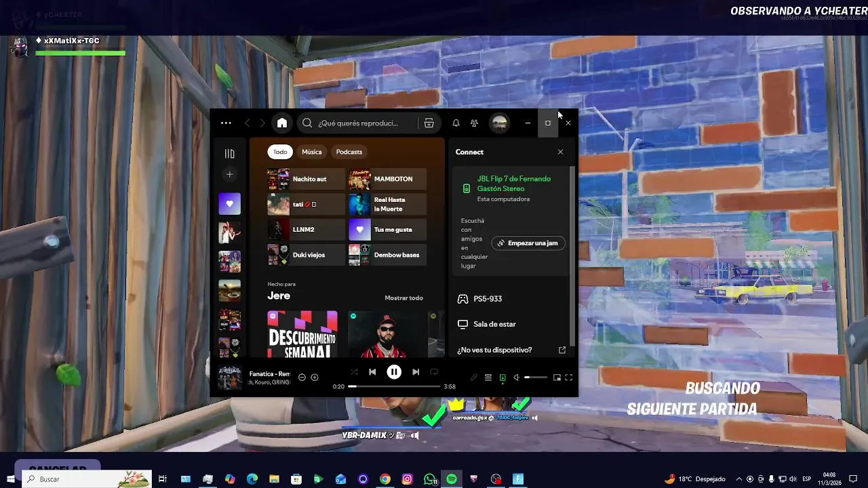Toggle Connect to a device panel
This screenshot has width=868, height=488.
pos(502,378)
